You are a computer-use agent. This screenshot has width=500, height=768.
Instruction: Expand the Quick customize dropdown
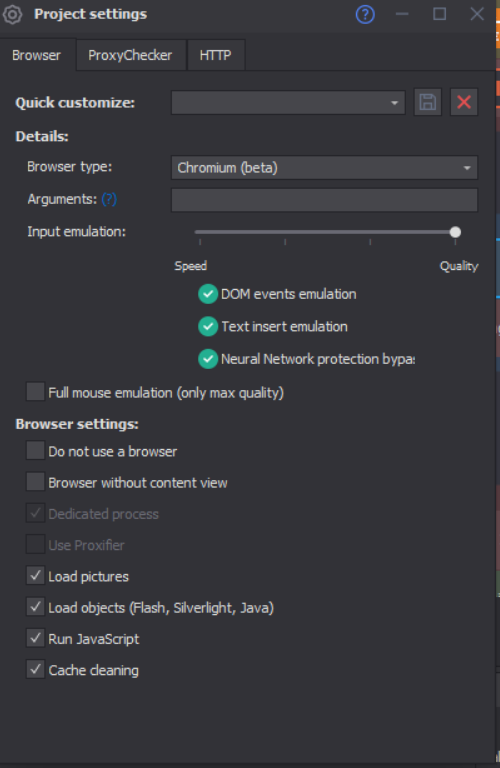pyautogui.click(x=288, y=102)
